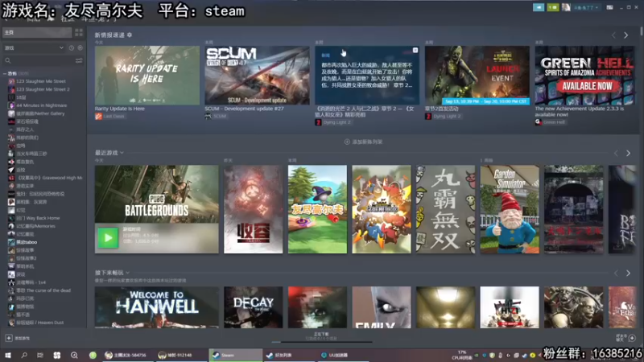Click the add new shelf plus icon

[x=347, y=142]
